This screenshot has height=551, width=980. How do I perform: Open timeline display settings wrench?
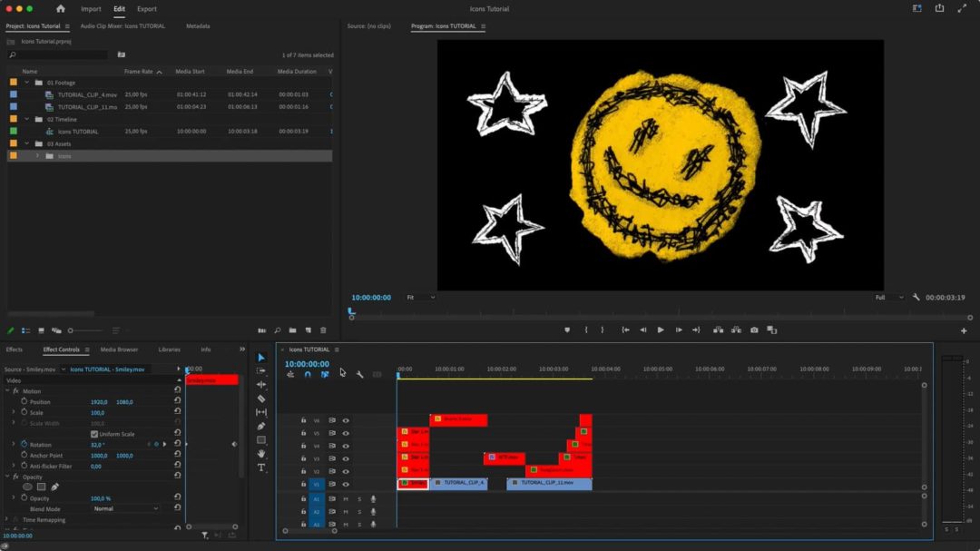point(359,374)
